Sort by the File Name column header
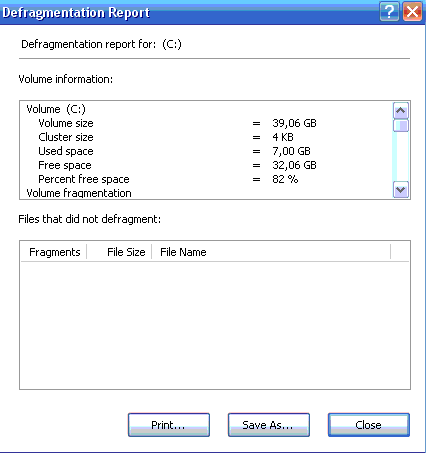The height and width of the screenshot is (455, 426). [x=271, y=252]
